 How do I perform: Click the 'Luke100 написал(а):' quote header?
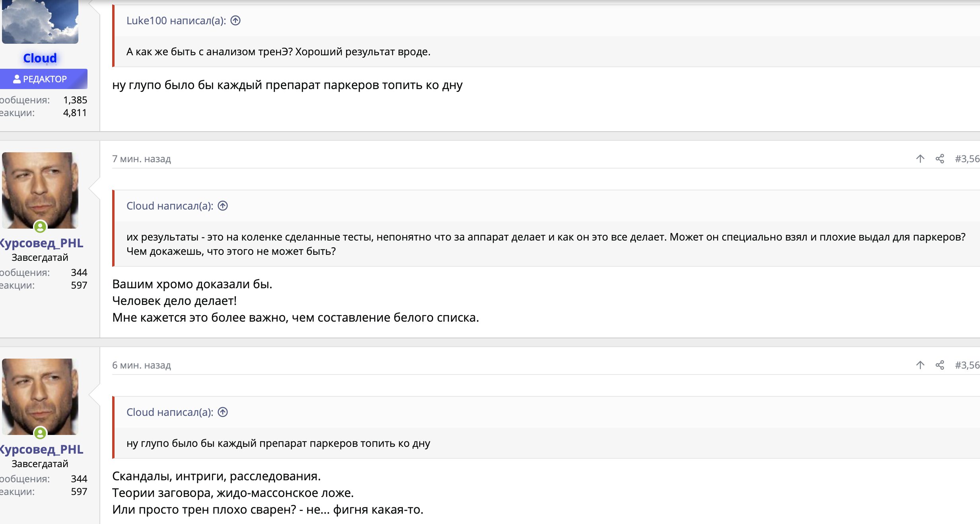176,20
